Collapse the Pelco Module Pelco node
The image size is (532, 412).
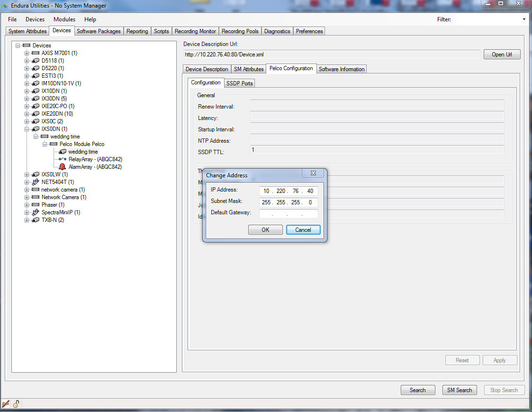pos(45,144)
